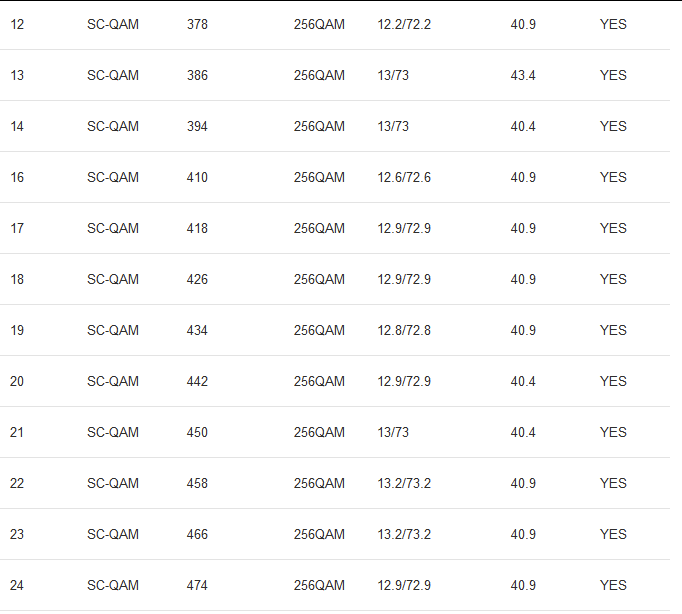This screenshot has width=682, height=614.
Task: Select the 386 frequency cell
Action: tap(197, 75)
